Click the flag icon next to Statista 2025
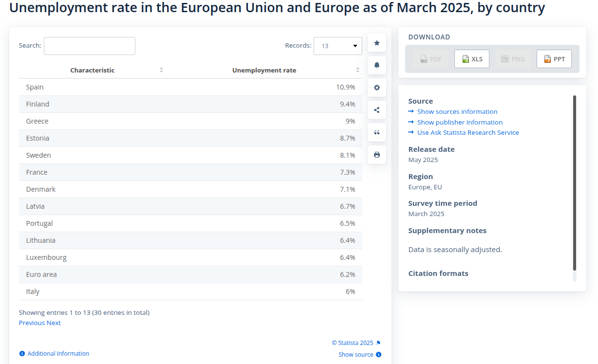Viewport: 598px width, 364px height. [x=378, y=343]
